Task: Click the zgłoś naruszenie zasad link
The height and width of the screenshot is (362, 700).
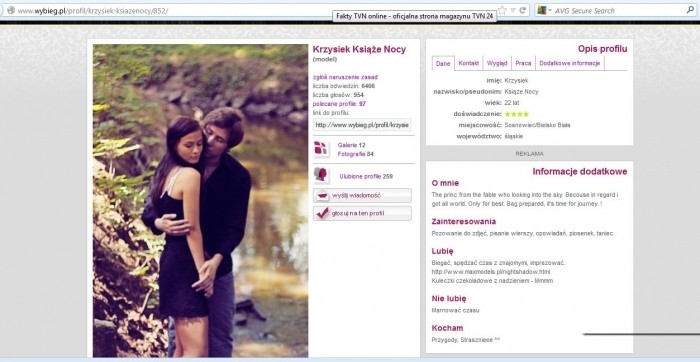Action: (345, 77)
